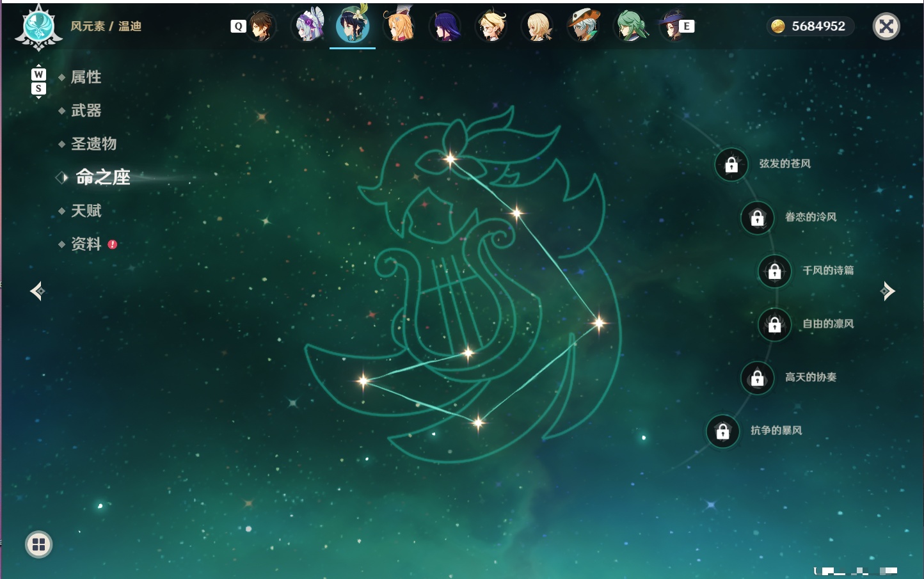Click the star at the lyre's base

coord(468,353)
